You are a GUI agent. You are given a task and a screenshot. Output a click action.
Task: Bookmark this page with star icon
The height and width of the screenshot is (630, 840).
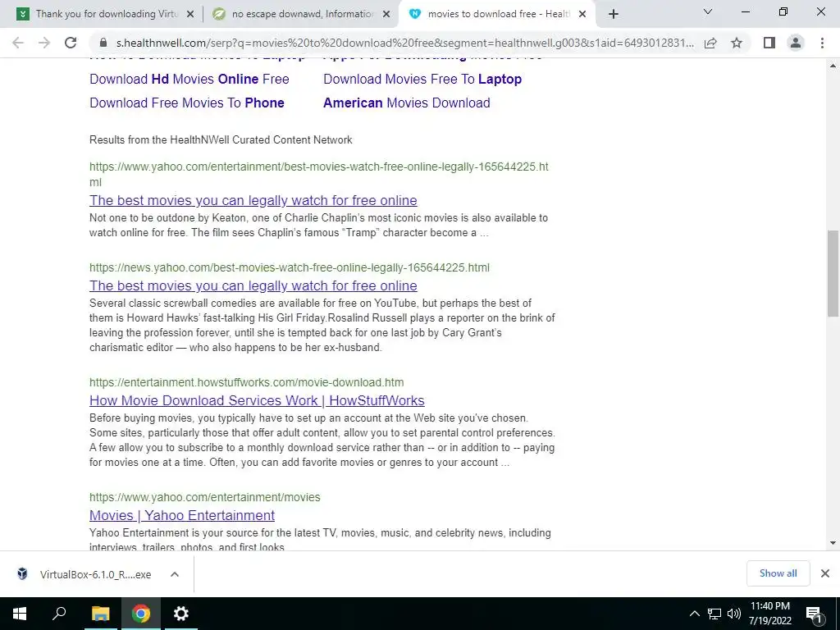737,43
